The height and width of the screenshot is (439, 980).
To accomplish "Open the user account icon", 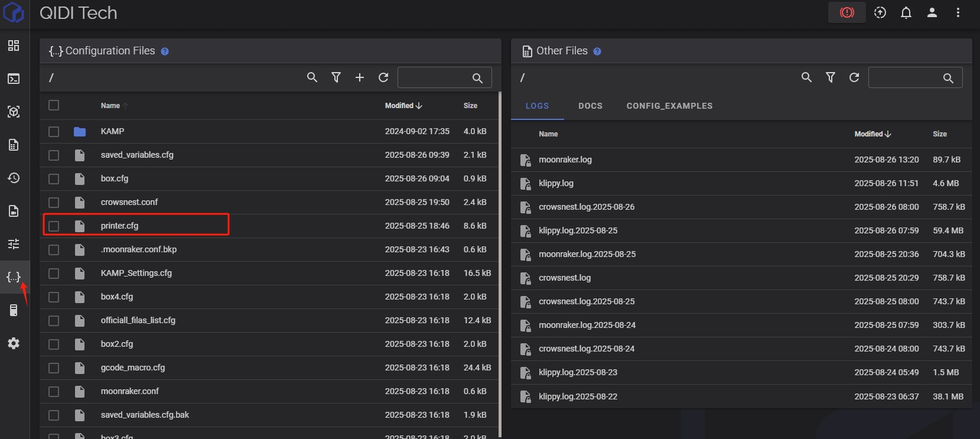I will coord(932,12).
